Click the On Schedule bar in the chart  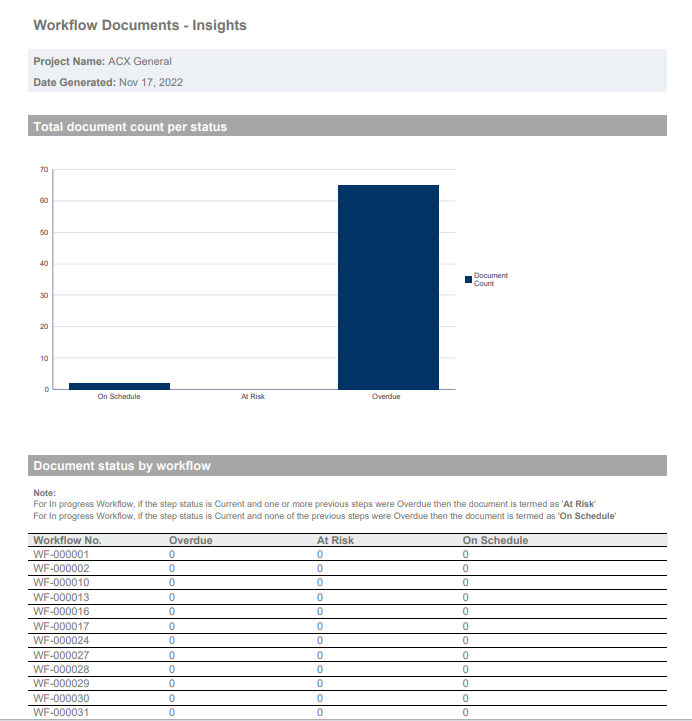(119, 386)
